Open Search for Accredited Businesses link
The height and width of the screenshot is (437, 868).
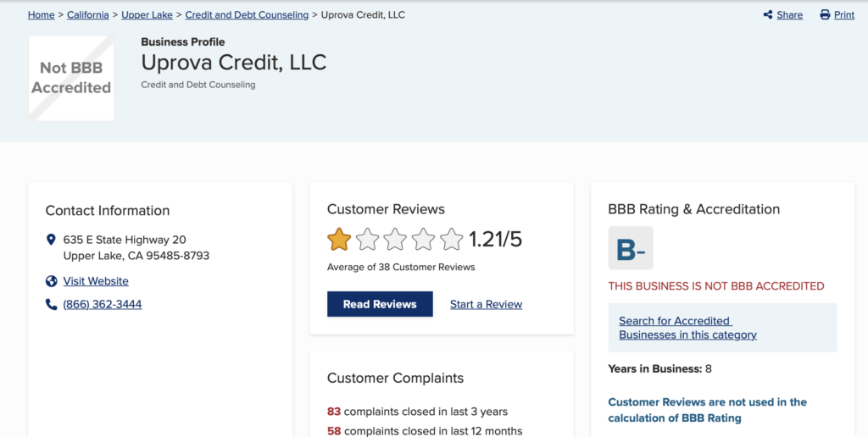(x=687, y=328)
